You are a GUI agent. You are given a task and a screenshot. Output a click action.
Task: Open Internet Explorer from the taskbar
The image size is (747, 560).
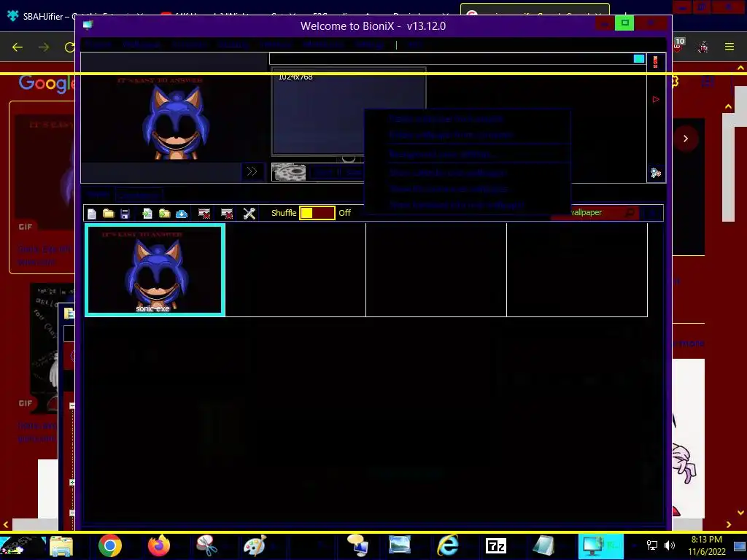(448, 545)
